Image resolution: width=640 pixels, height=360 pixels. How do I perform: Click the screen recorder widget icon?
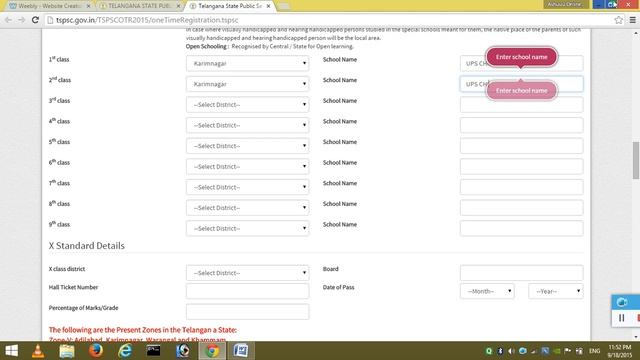tap(622, 302)
